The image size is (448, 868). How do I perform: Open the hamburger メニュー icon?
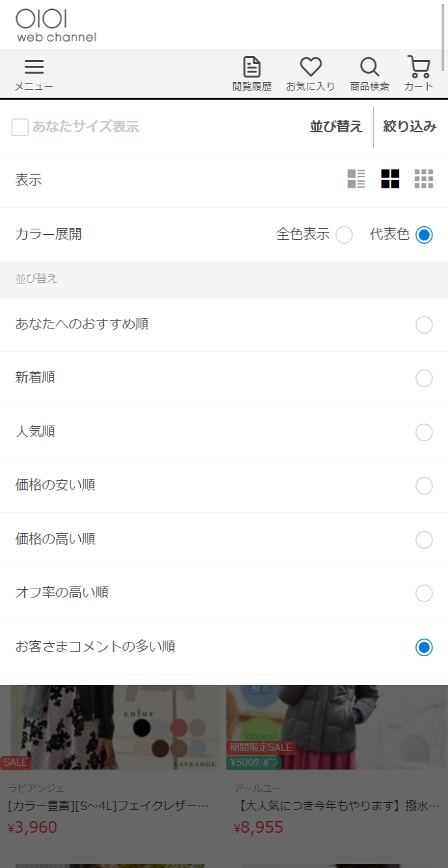(x=34, y=74)
